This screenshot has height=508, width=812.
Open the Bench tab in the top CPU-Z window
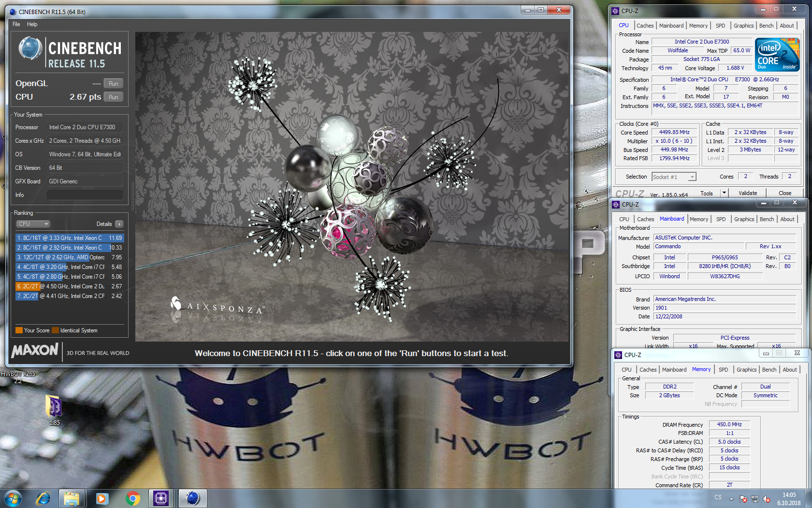point(767,26)
